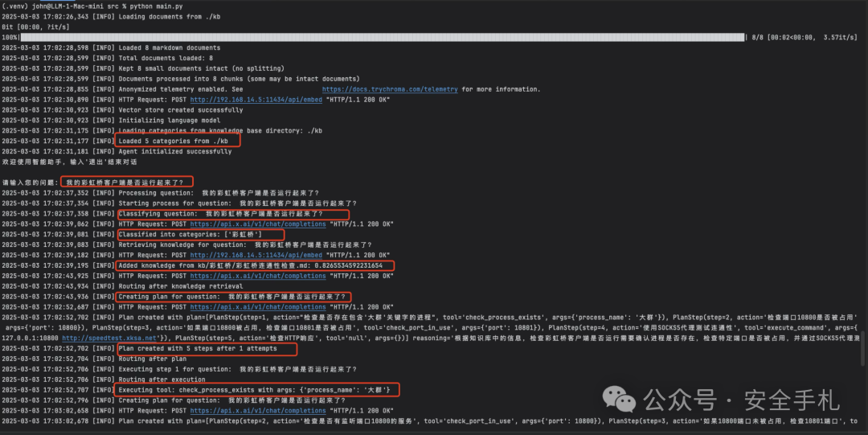Click the highlighted 'Added knowledge from kb' entry
868x435 pixels.
coord(255,265)
